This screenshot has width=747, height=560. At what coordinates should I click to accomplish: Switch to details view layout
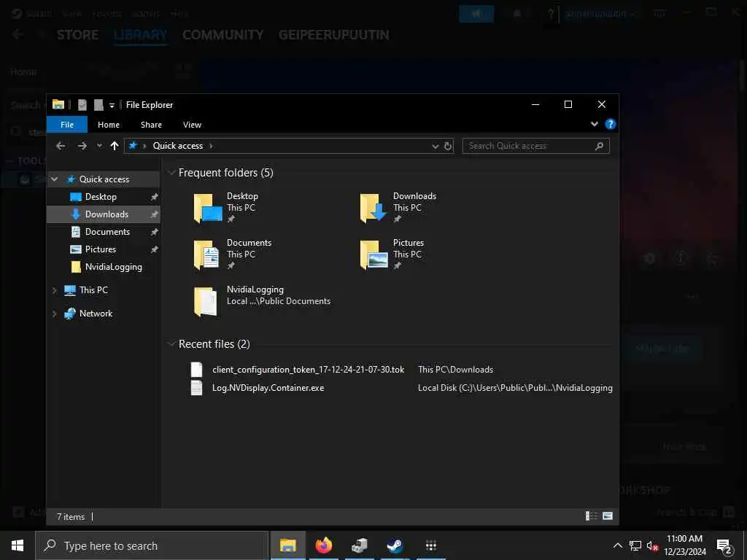coord(591,516)
